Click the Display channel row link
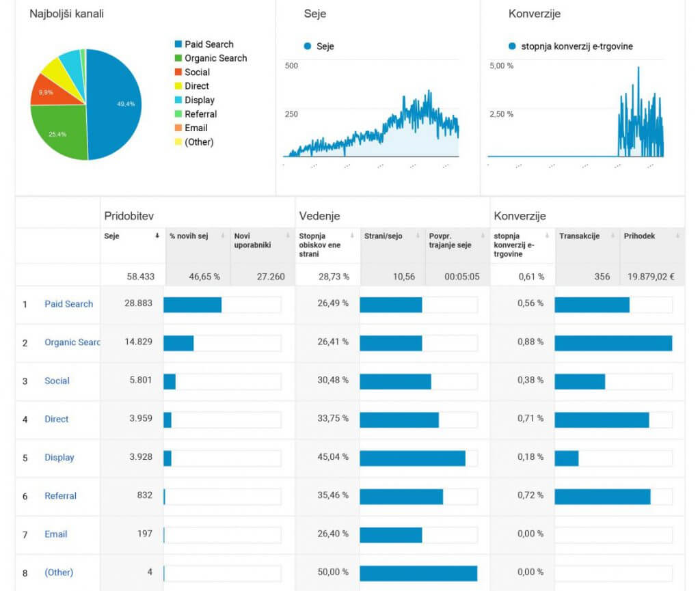The image size is (700, 591). tap(59, 457)
